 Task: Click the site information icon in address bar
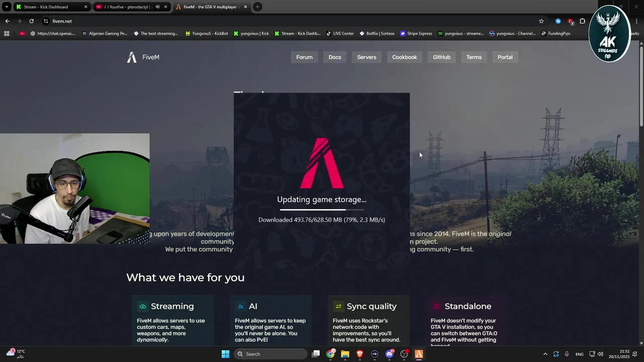pyautogui.click(x=46, y=21)
